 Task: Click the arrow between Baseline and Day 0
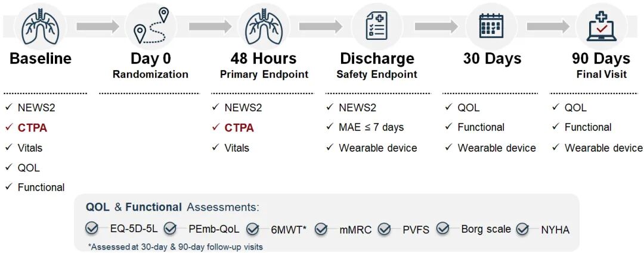click(x=98, y=27)
